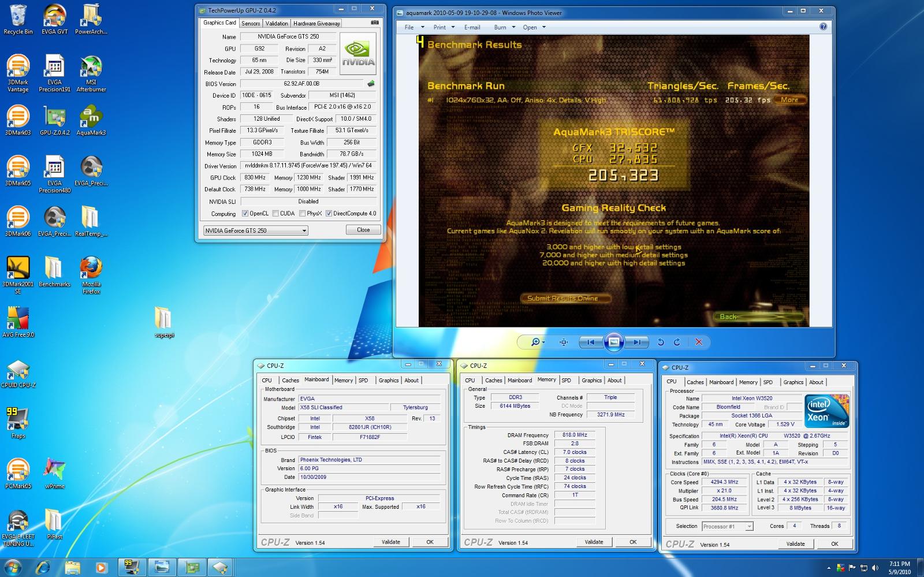Launch the Fraps desktop shortcut
Screen dimensions: 924x577
[x=18, y=423]
